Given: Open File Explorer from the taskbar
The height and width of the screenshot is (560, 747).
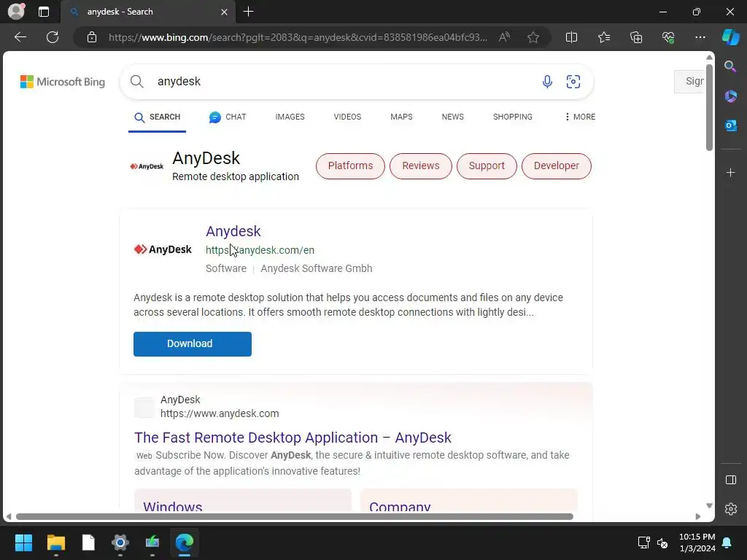Looking at the screenshot, I should pyautogui.click(x=55, y=542).
